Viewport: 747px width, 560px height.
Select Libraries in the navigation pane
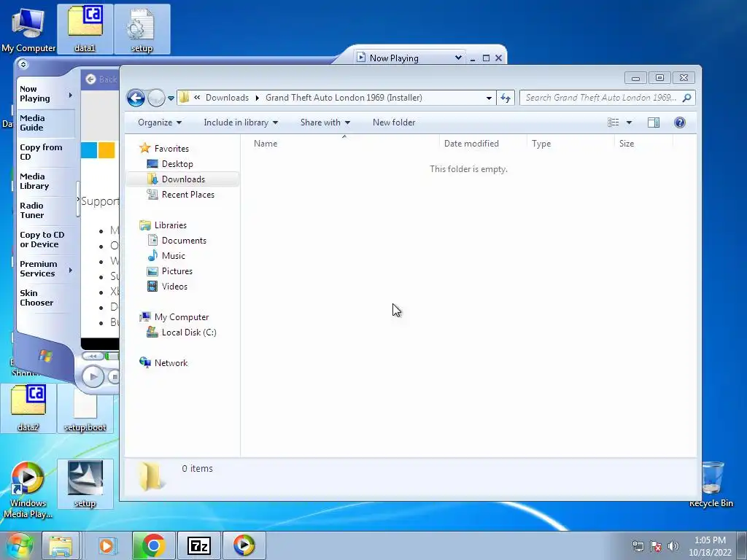point(163,225)
